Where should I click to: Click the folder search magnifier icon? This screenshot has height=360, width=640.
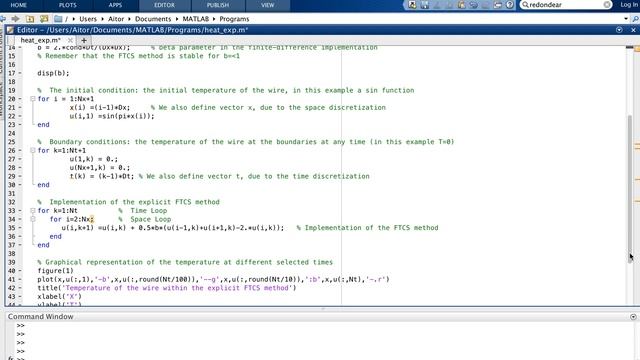coord(635,19)
